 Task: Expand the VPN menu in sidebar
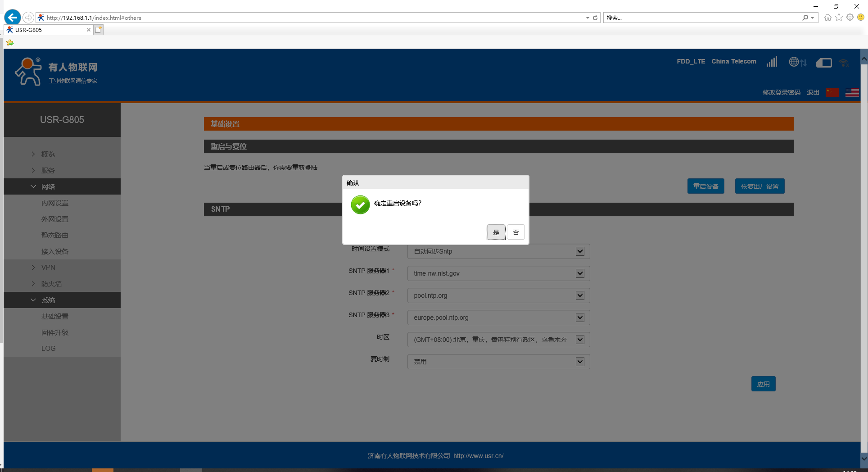click(48, 268)
